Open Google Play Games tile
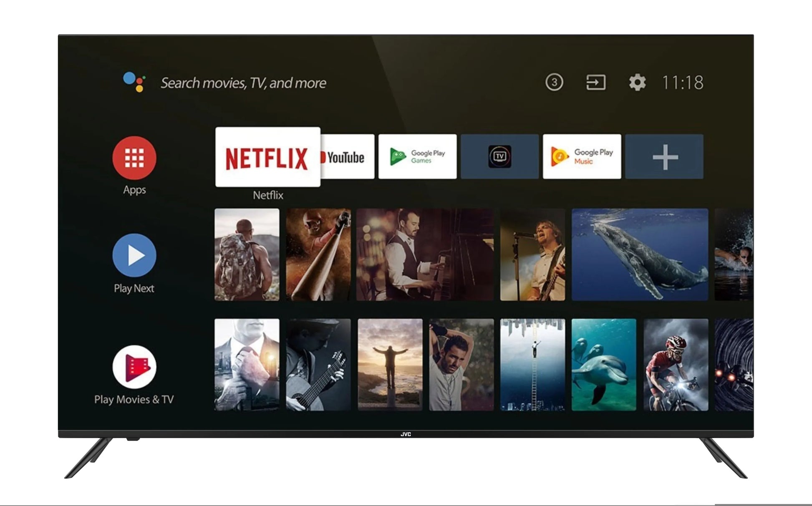 [417, 156]
